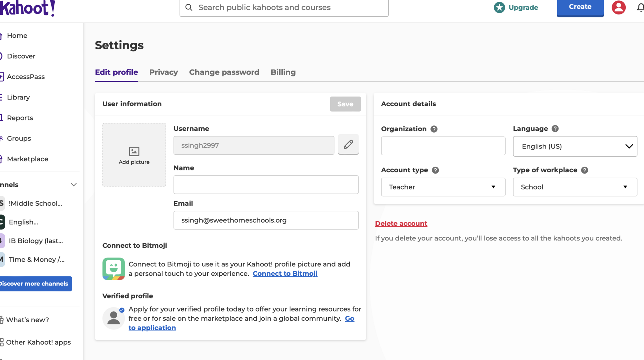Click the Type of workplace help icon
The width and height of the screenshot is (644, 360).
tap(584, 170)
